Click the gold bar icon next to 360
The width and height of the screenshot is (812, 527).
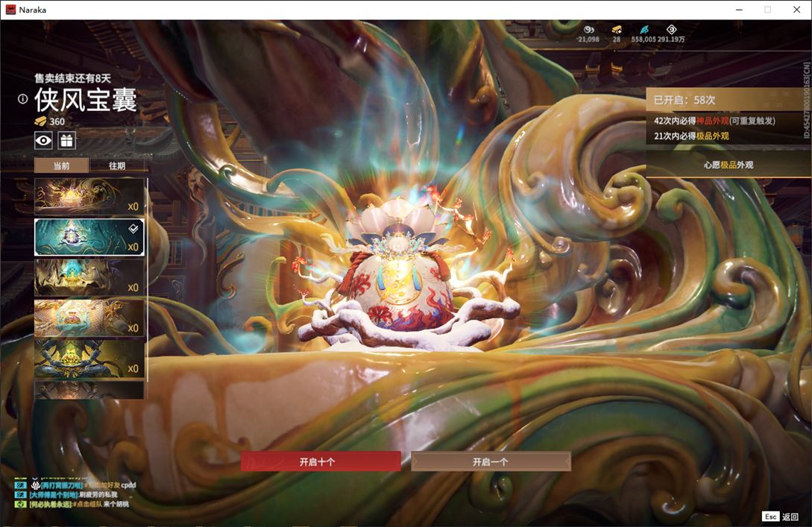(40, 122)
